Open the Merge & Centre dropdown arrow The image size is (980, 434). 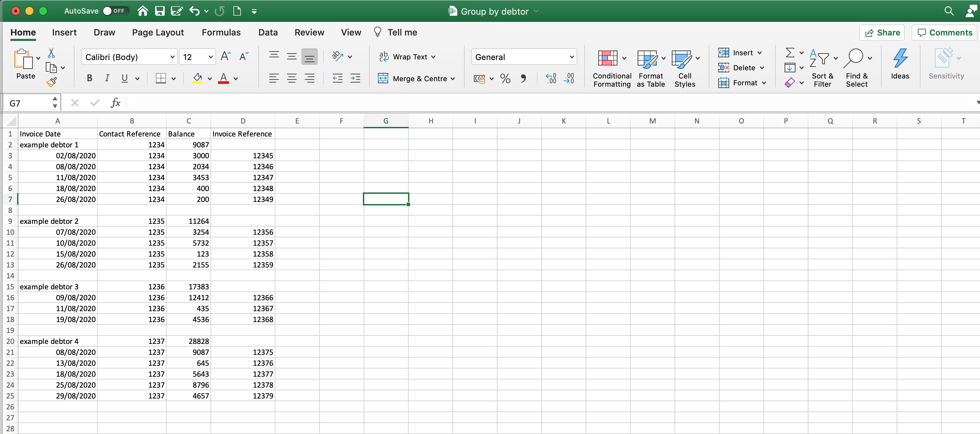coord(453,79)
